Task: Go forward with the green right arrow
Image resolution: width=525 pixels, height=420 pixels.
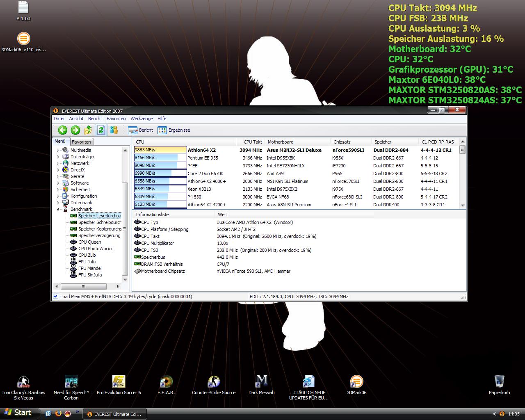Action: (75, 130)
